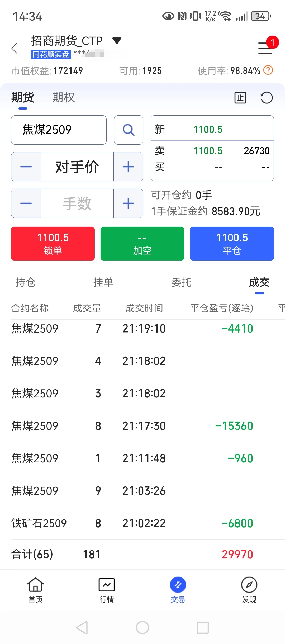The image size is (285, 644).
Task: Tap the 29970 total profit value
Action: point(237,555)
